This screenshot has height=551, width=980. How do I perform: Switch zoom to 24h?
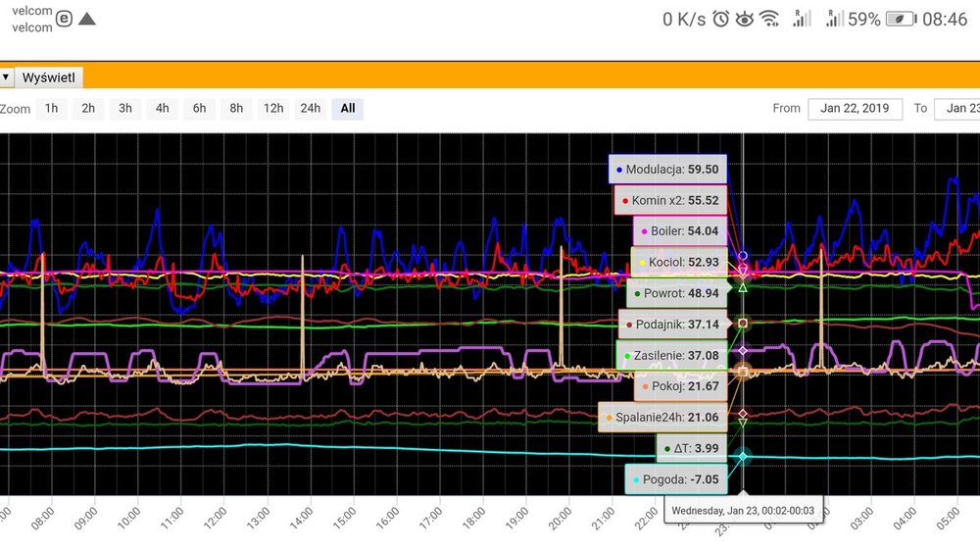(x=310, y=108)
